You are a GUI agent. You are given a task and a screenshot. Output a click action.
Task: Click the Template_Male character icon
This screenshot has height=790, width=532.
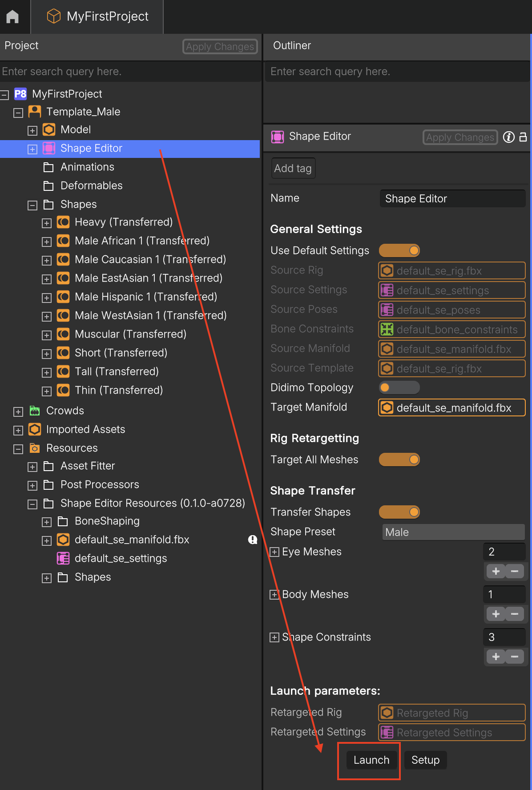coord(35,112)
